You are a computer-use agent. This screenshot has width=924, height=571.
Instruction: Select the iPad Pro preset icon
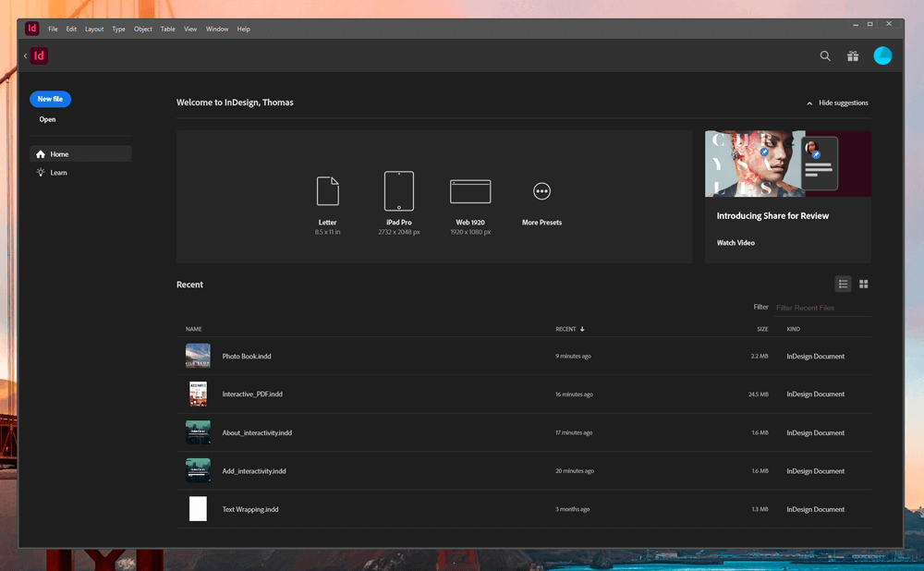pos(399,191)
